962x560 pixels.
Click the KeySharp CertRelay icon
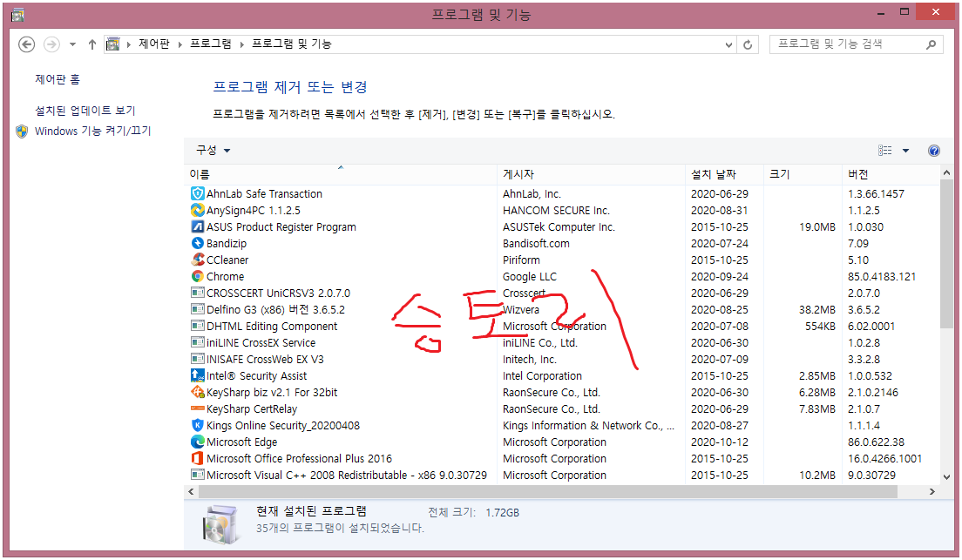(x=198, y=409)
